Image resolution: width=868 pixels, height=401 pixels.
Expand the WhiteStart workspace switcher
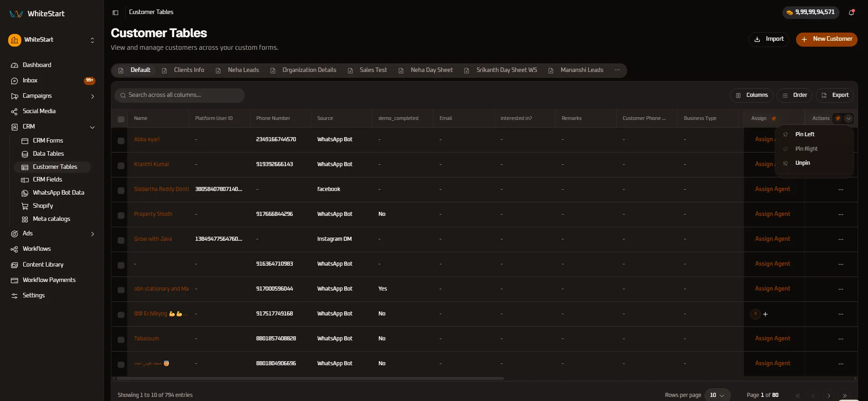click(x=92, y=40)
